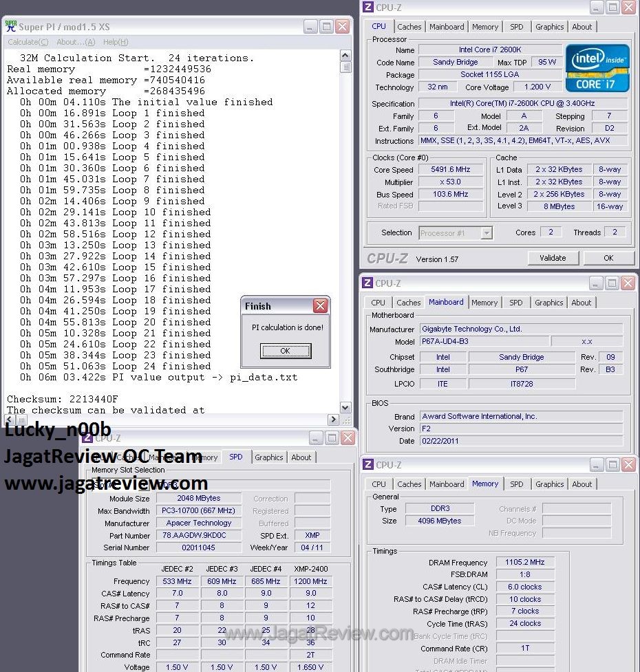Click the Core Voltage value 1.200 V
The height and width of the screenshot is (672, 640).
pos(537,87)
